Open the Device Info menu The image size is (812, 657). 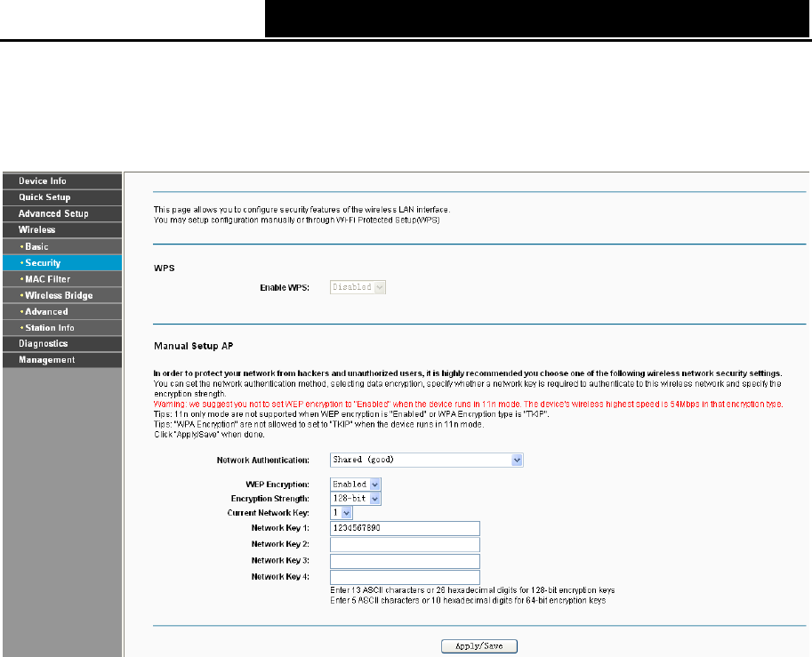[x=62, y=181]
